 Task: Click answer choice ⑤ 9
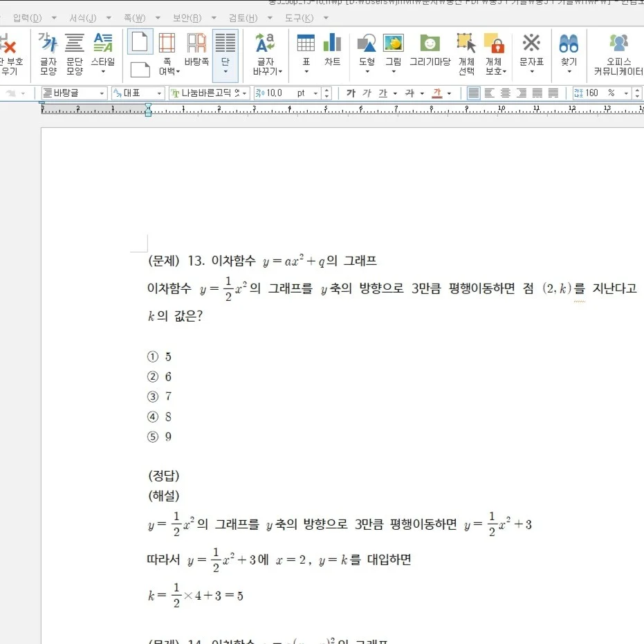click(x=159, y=436)
